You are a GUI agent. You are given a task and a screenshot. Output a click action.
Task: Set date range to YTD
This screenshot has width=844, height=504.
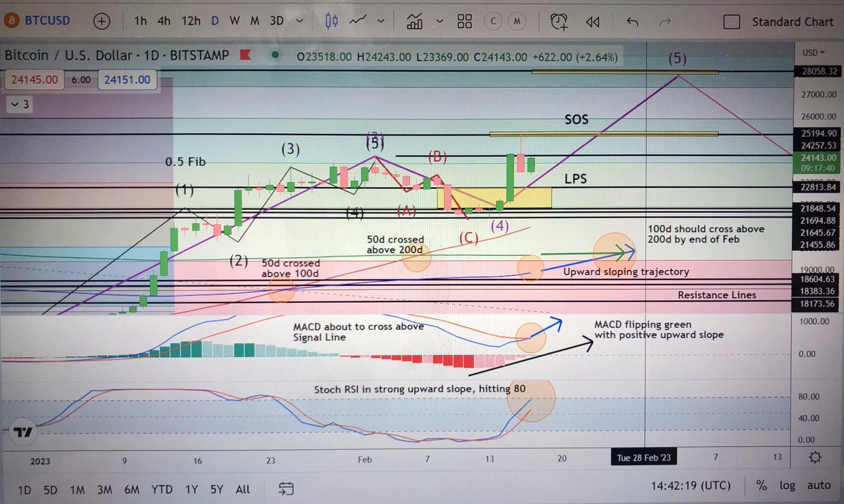tap(162, 489)
